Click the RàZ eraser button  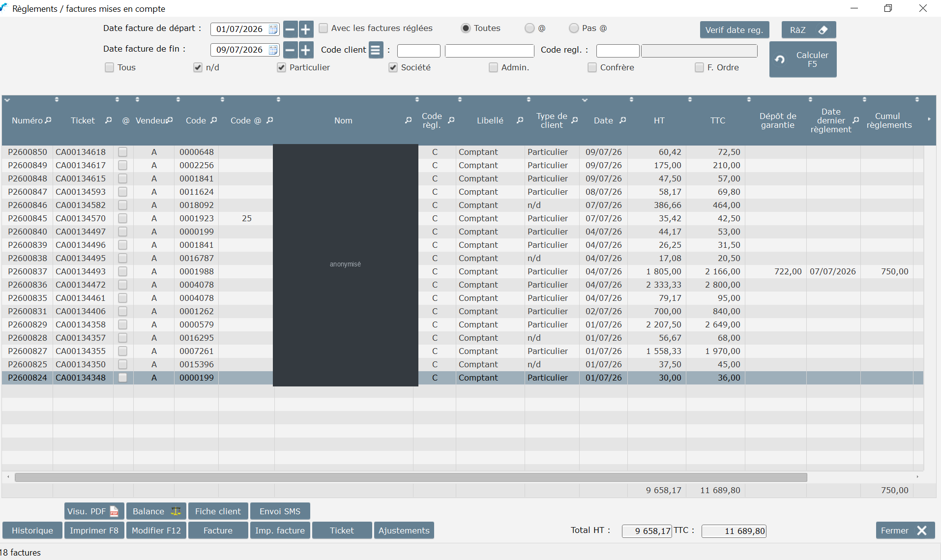tap(809, 30)
